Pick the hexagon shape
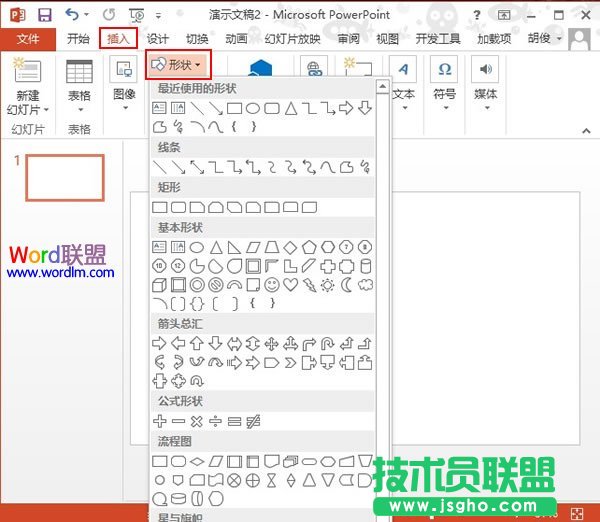This screenshot has width=600, height=522. click(x=328, y=247)
